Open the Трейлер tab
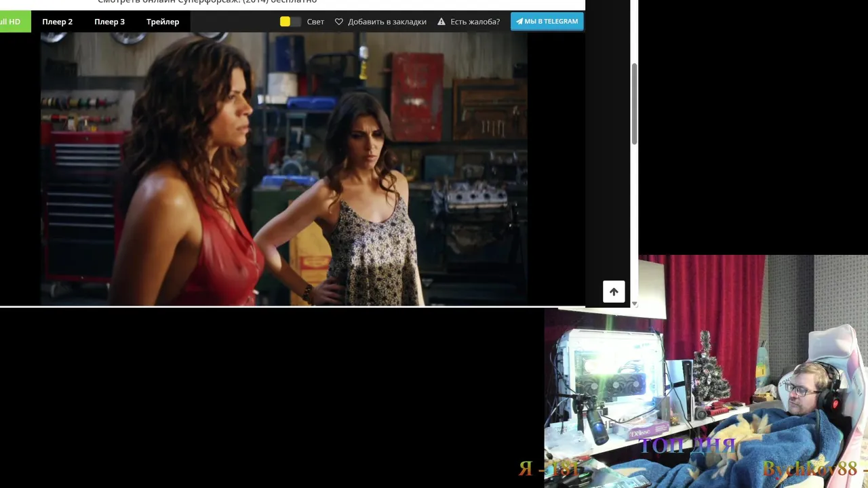The width and height of the screenshot is (868, 488). click(x=163, y=22)
